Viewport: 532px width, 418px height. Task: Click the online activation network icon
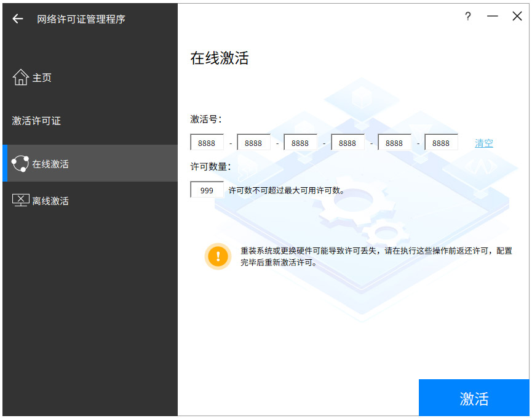[x=21, y=163]
